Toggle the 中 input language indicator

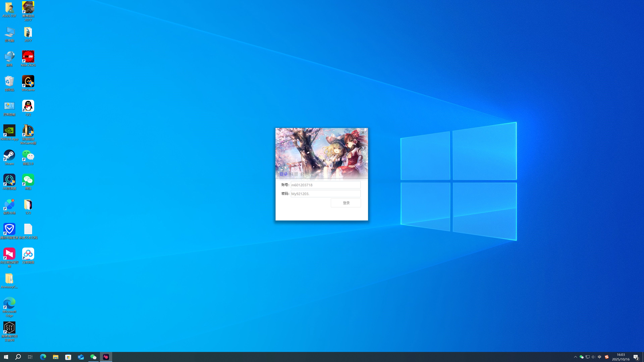(x=599, y=357)
